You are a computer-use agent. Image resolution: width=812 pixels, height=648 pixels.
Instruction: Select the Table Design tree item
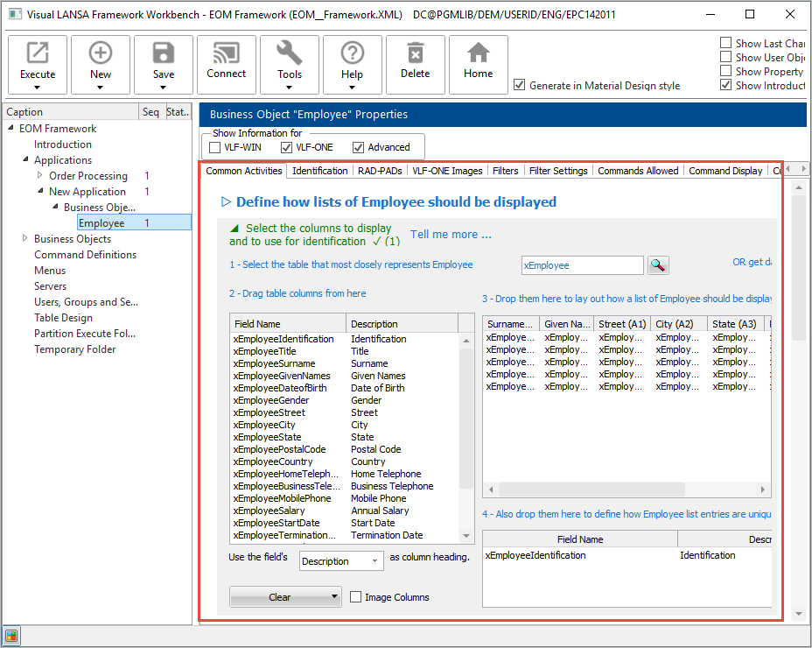point(63,318)
